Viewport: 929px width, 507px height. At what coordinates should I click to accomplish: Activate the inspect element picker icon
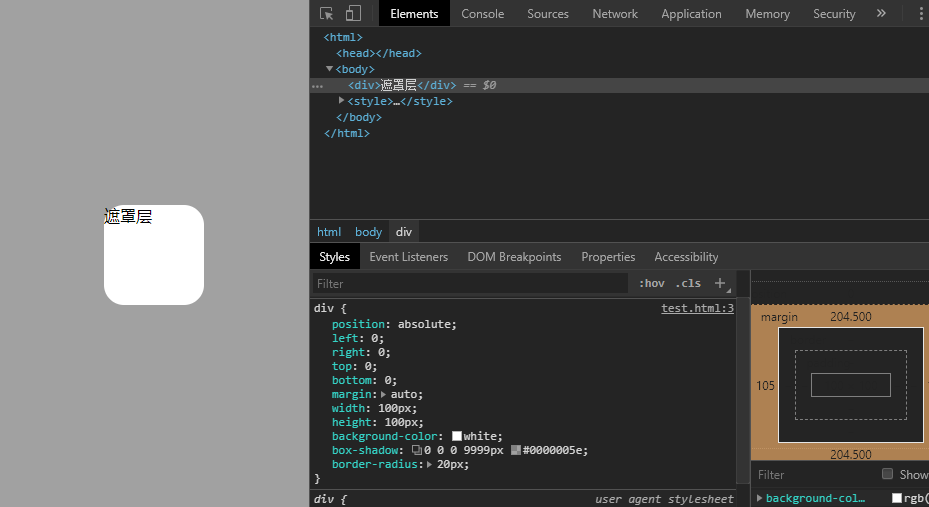(x=326, y=13)
